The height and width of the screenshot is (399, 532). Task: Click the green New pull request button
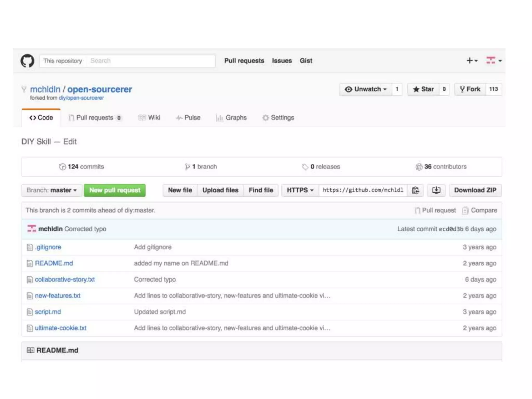(x=115, y=190)
